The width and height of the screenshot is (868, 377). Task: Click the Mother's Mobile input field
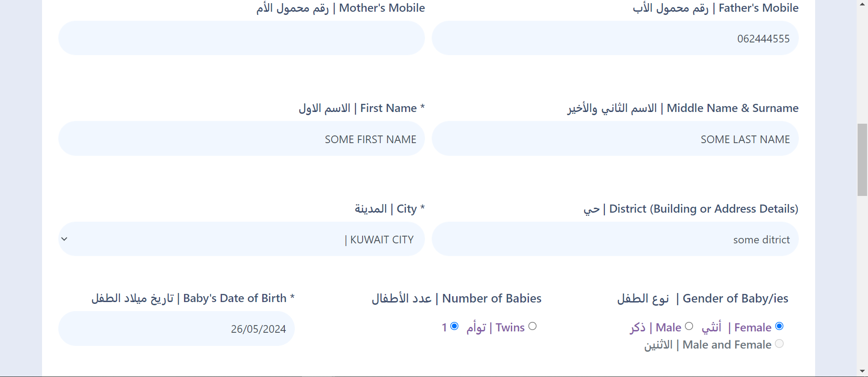pyautogui.click(x=241, y=38)
